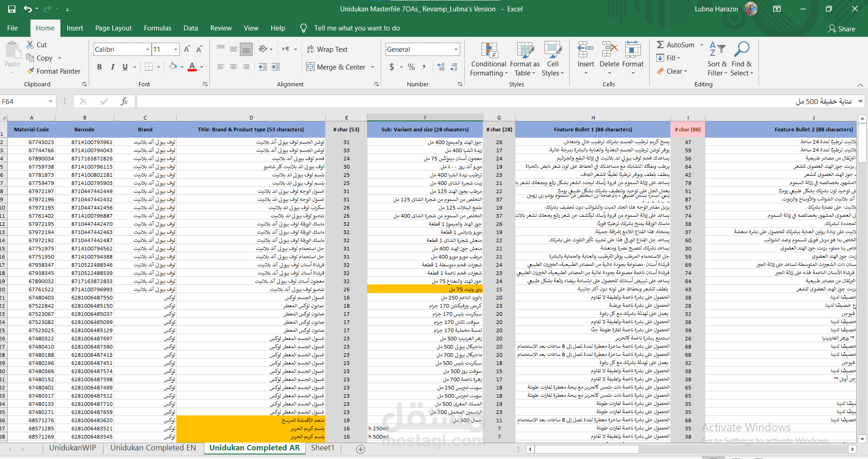Open Find & Select magnifier
Viewport: 868px width, 459px height.
pyautogui.click(x=742, y=60)
